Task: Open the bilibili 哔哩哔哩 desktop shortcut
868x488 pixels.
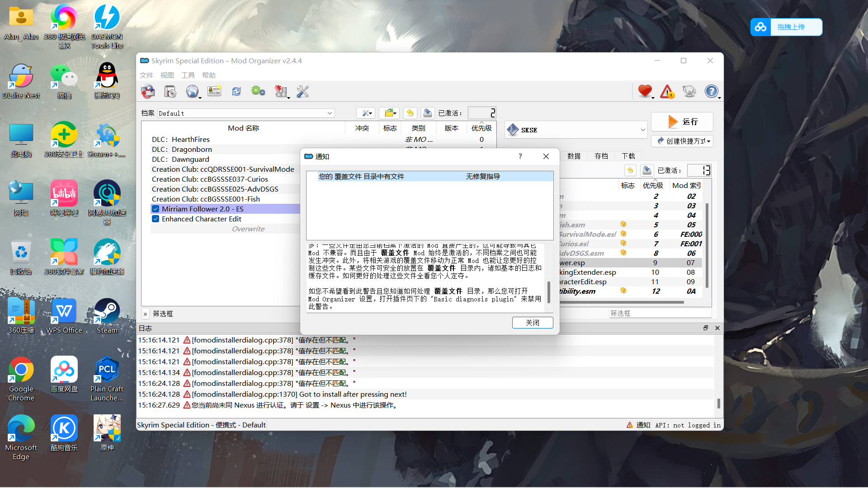Action: 64,198
